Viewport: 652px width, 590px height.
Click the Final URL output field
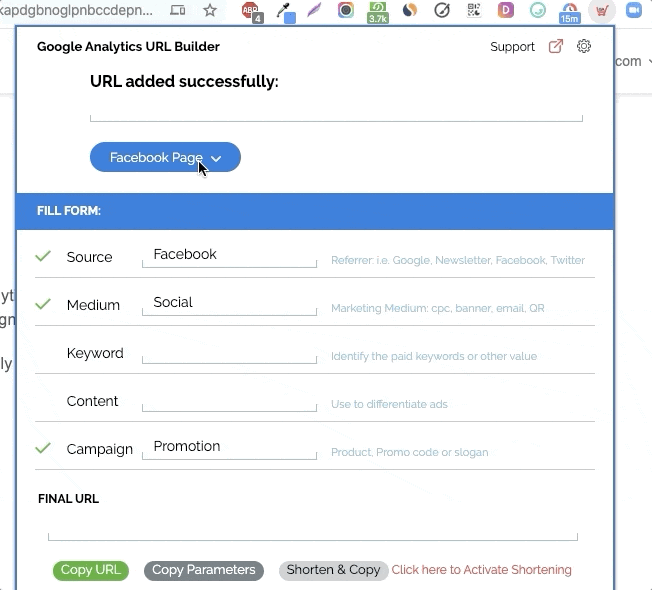tap(313, 530)
